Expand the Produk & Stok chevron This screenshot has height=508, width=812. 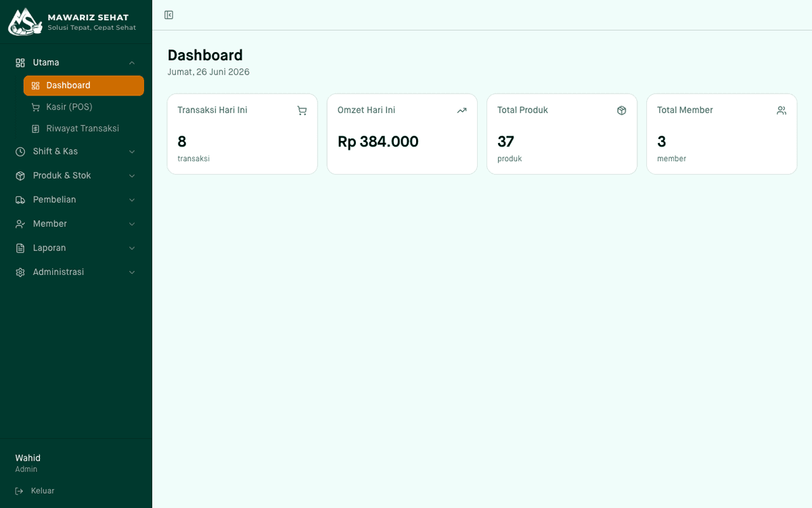coord(132,175)
